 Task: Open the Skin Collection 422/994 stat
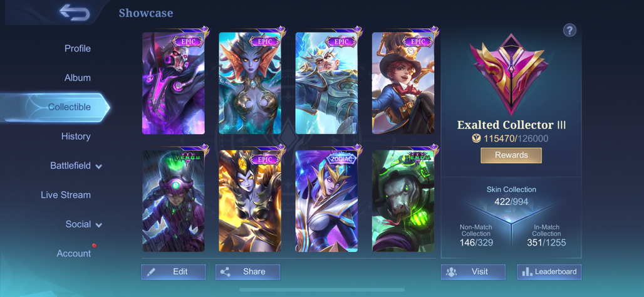pyautogui.click(x=511, y=196)
